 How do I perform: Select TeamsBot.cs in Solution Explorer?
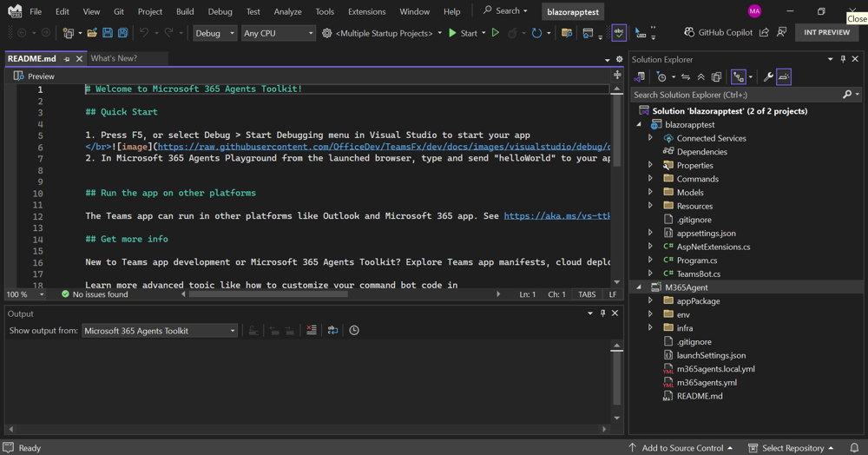pyautogui.click(x=698, y=274)
